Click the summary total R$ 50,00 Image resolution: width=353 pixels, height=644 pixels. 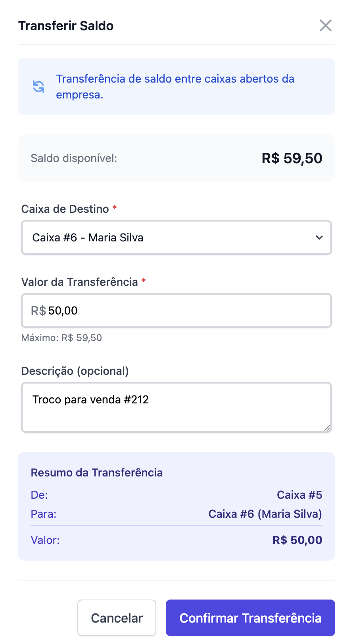coord(297,540)
